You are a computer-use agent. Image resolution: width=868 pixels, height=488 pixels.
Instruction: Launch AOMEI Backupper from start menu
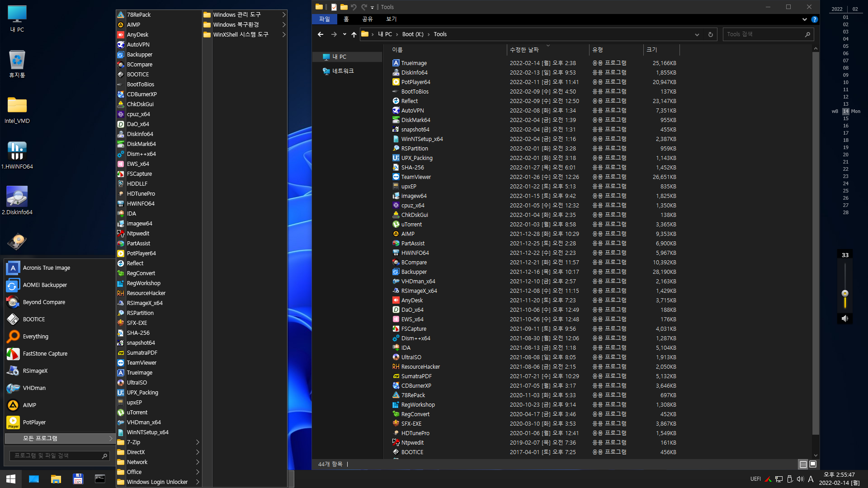[x=60, y=285]
